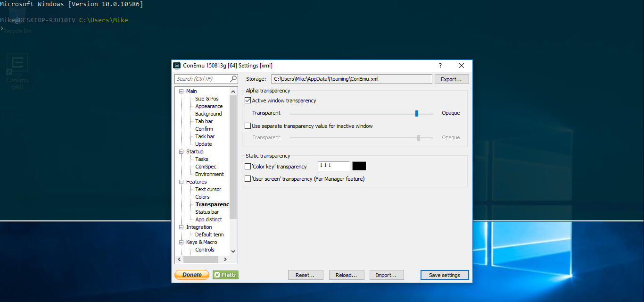644x302 pixels.
Task: Collapse the Startup tree node
Action: click(x=182, y=151)
